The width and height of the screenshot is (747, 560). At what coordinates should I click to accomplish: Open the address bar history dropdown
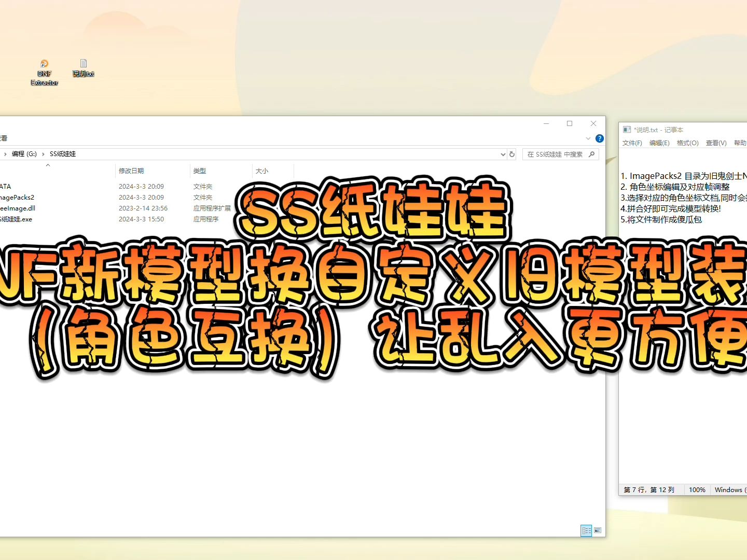pyautogui.click(x=503, y=154)
